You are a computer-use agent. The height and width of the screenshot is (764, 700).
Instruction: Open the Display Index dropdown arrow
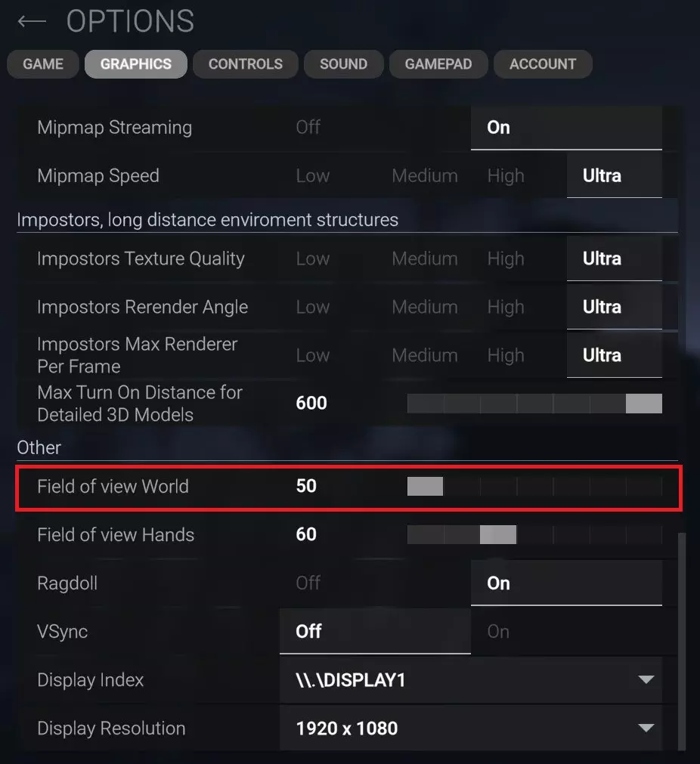(x=646, y=680)
